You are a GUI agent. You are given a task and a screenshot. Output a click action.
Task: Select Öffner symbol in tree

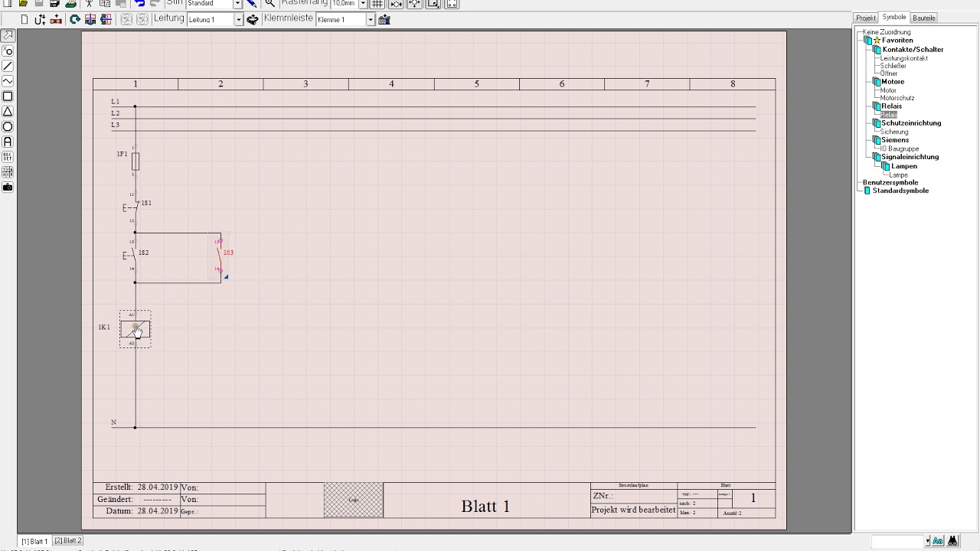point(889,73)
